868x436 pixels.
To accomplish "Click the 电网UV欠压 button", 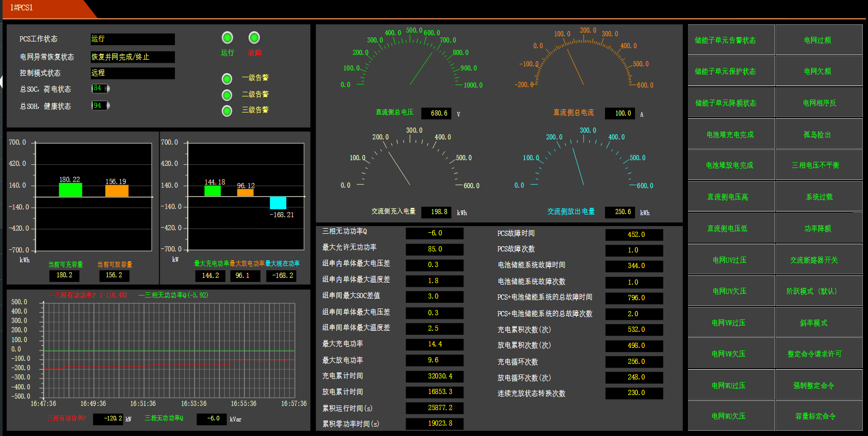I will pyautogui.click(x=731, y=291).
